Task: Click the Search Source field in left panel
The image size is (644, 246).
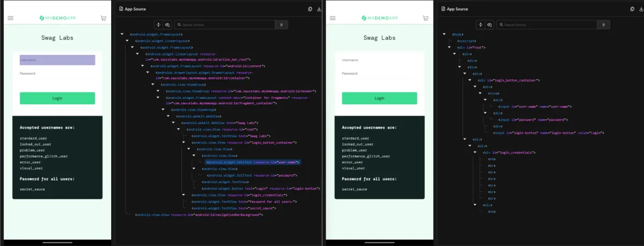Action: tap(224, 25)
